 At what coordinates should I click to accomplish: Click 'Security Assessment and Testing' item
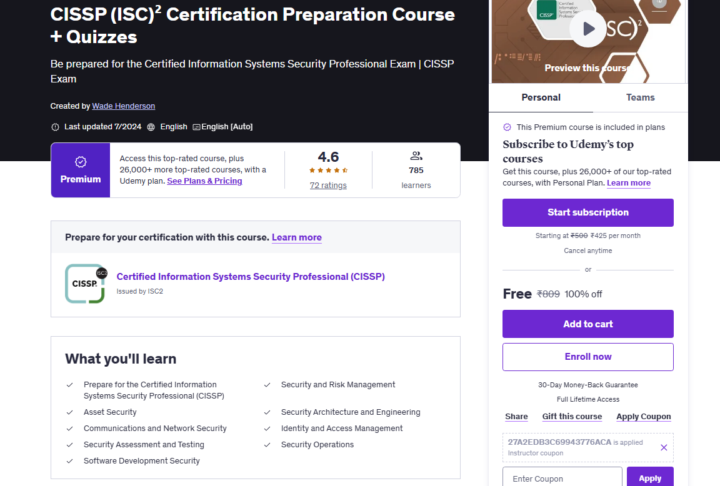144,445
